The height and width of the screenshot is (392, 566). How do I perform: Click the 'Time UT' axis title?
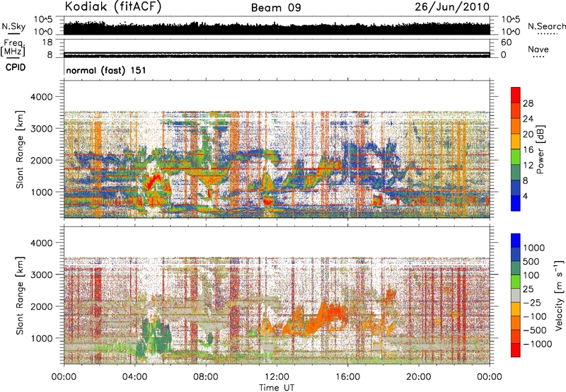pyautogui.click(x=277, y=388)
